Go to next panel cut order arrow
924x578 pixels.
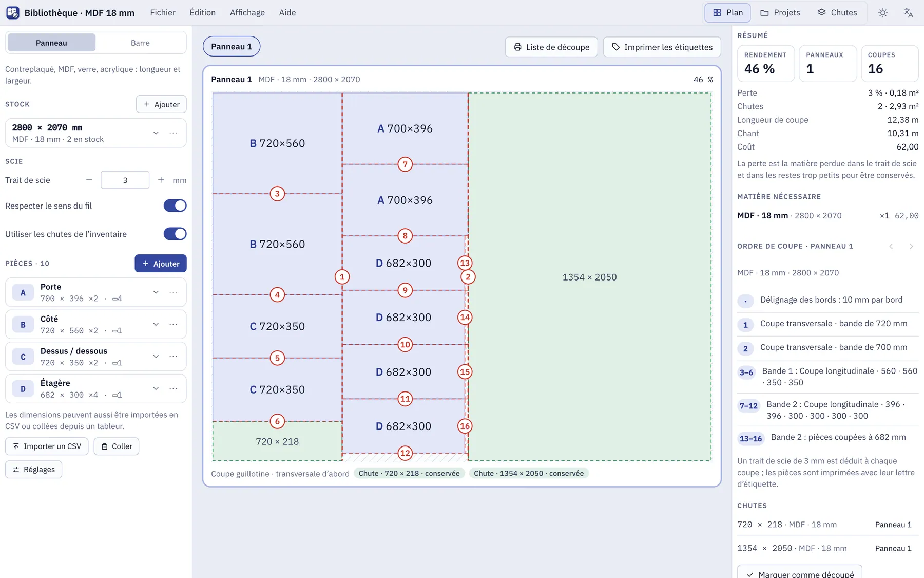tap(911, 247)
